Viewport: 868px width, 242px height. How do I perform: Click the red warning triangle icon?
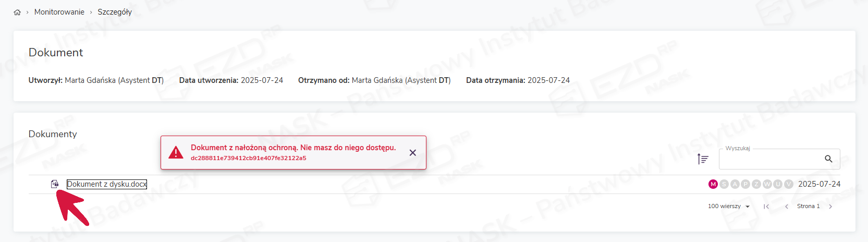176,152
